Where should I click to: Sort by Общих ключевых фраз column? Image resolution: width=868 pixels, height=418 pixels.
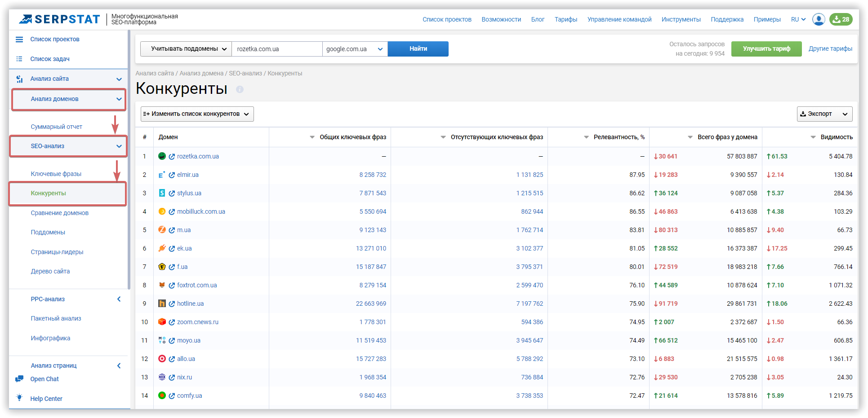coord(312,137)
